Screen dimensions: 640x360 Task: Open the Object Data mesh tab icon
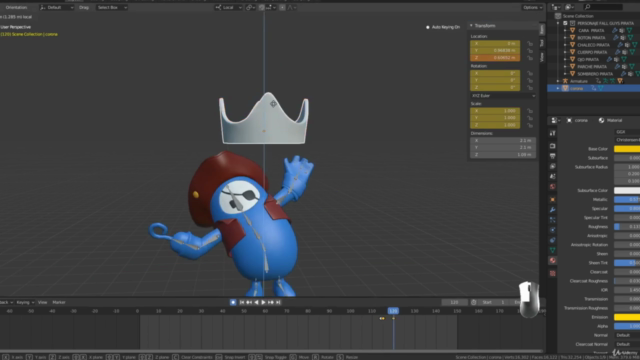point(552,250)
